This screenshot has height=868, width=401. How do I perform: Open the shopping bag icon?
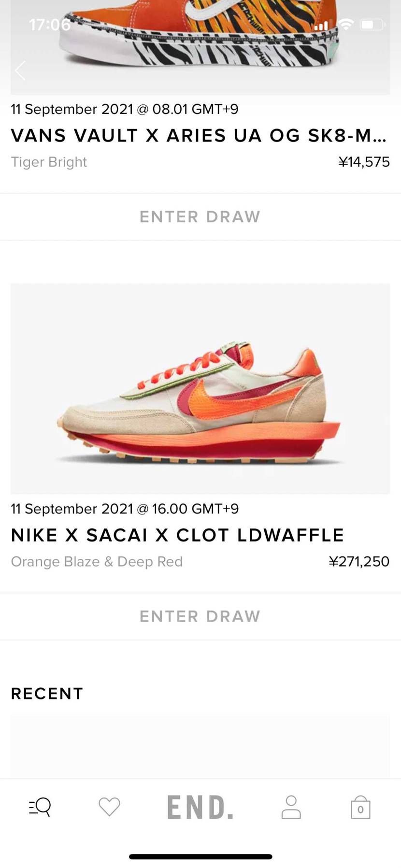point(360,807)
